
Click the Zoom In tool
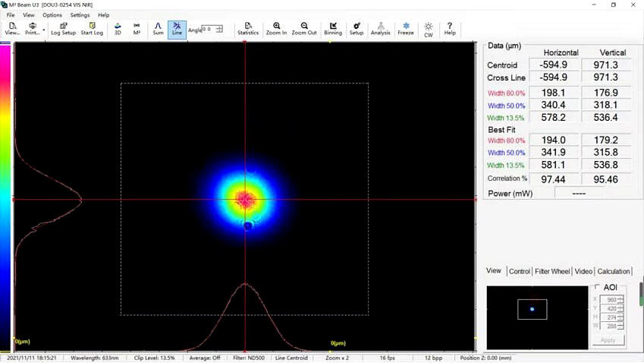(276, 29)
